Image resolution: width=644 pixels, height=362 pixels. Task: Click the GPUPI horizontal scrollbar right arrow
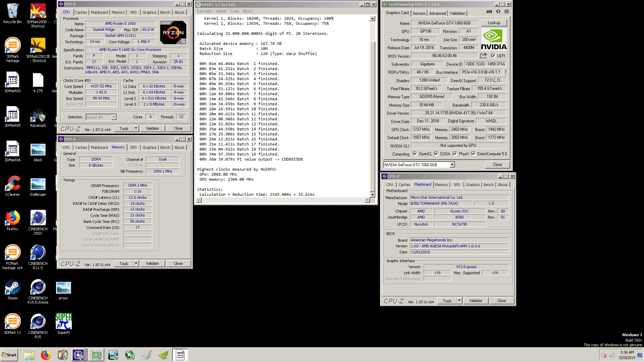point(367,200)
